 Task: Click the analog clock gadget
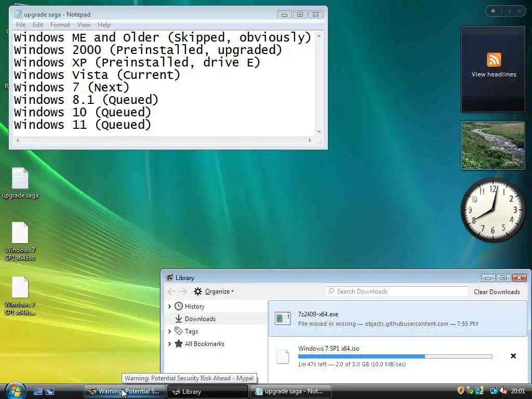[493, 210]
